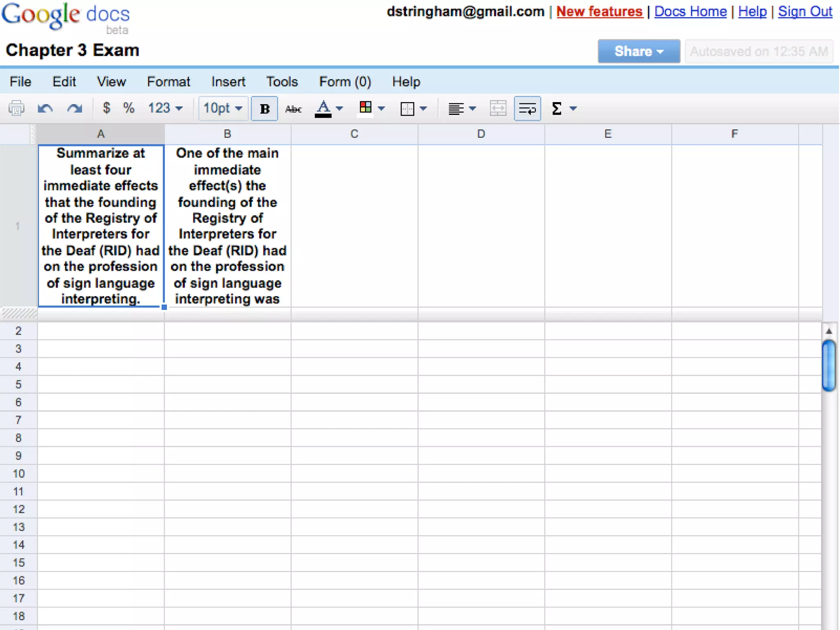Click the Redo arrow icon
Image resolution: width=840 pixels, height=630 pixels.
[75, 109]
